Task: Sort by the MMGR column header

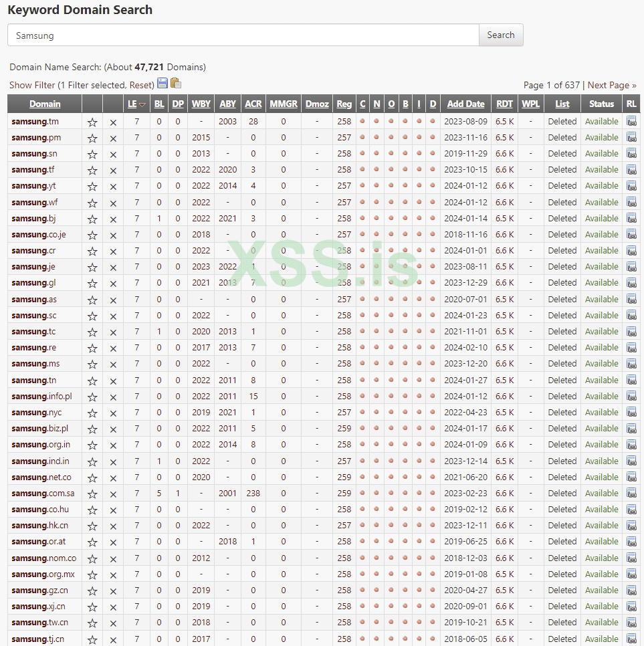Action: coord(284,104)
